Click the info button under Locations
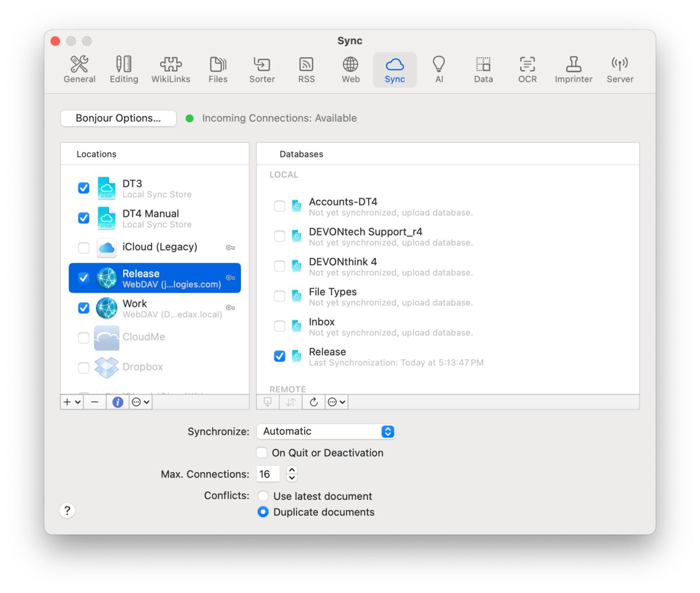The width and height of the screenshot is (700, 593). click(118, 402)
